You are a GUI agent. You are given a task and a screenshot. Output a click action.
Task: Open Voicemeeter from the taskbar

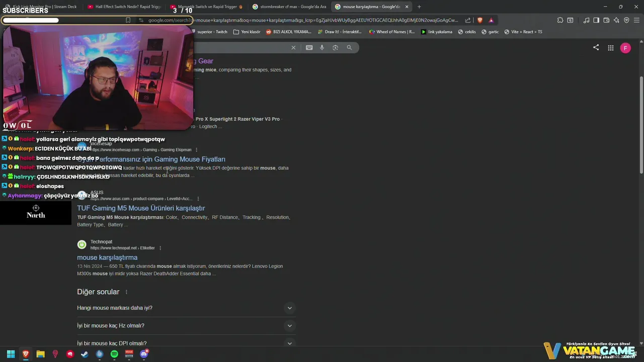pyautogui.click(x=129, y=354)
